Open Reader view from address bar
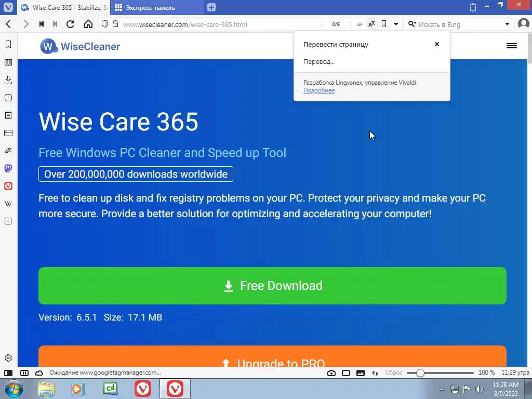Image resolution: width=532 pixels, height=399 pixels. pyautogui.click(x=360, y=24)
